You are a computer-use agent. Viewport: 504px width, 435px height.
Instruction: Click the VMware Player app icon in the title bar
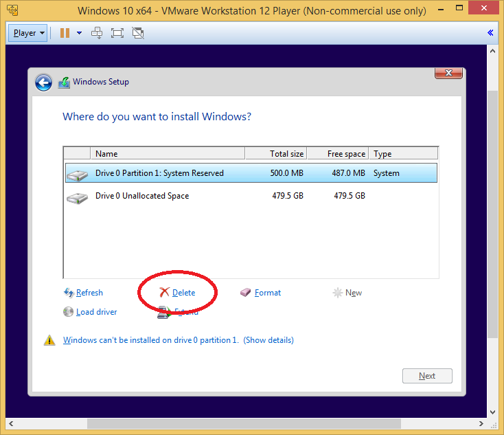click(x=12, y=10)
